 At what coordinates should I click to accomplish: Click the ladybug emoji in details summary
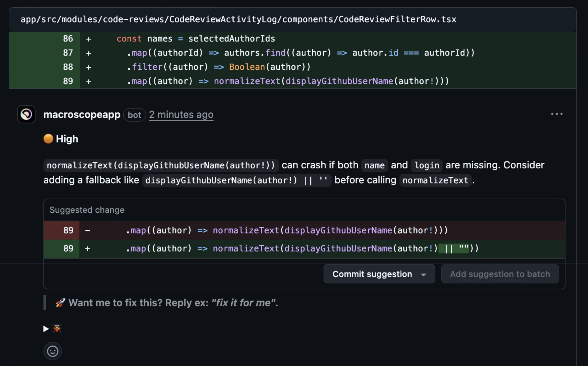pos(57,328)
